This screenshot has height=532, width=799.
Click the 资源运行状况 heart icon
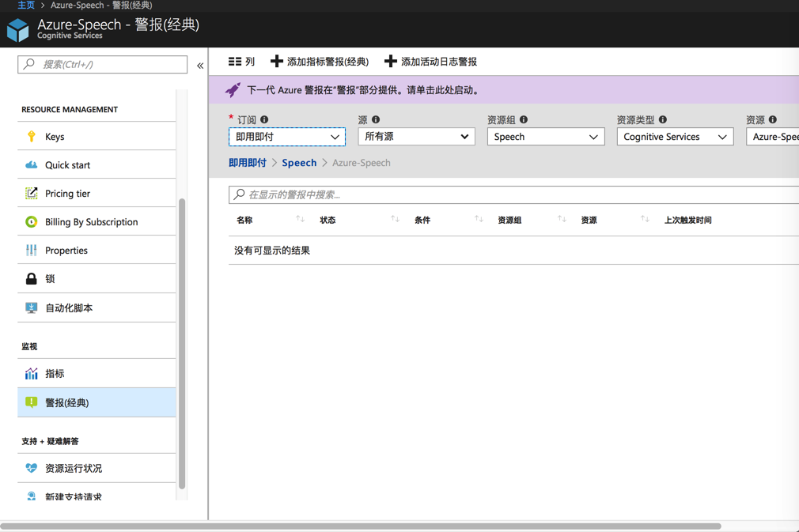click(x=31, y=468)
